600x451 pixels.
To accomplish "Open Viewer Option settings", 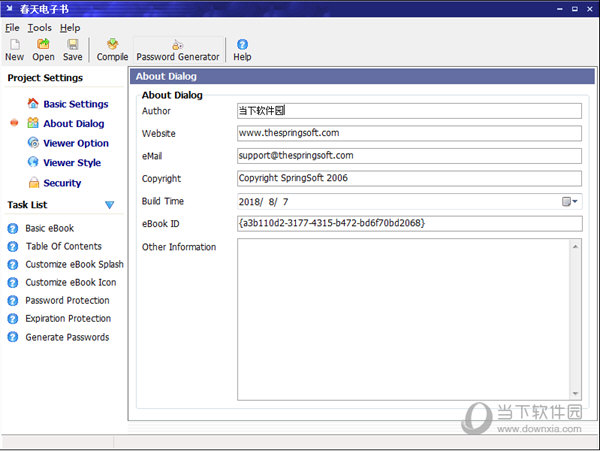I will [76, 143].
